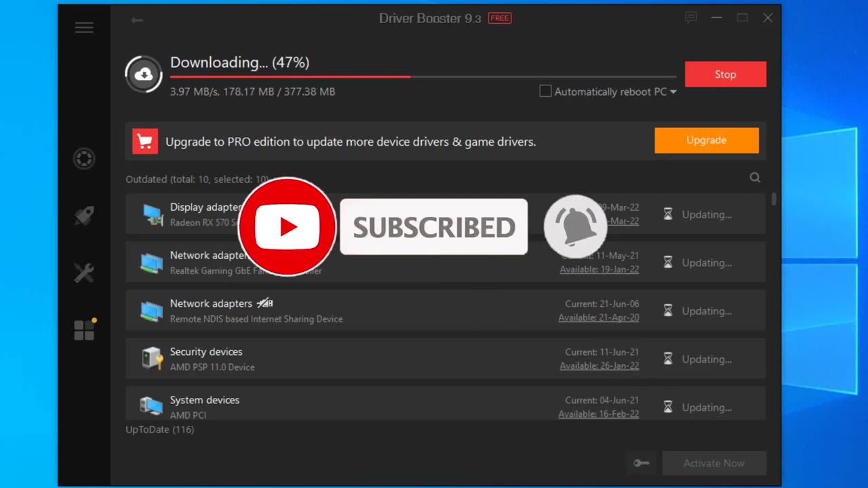
Task: Click the 178.17 MB / 377.38 MB text
Action: 279,91
